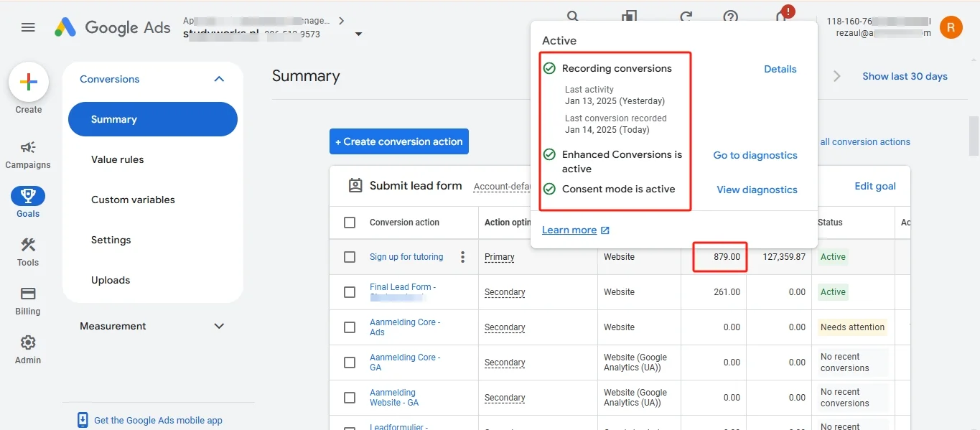Open the Primary optimization dropdown
Image resolution: width=980 pixels, height=430 pixels.
500,257
